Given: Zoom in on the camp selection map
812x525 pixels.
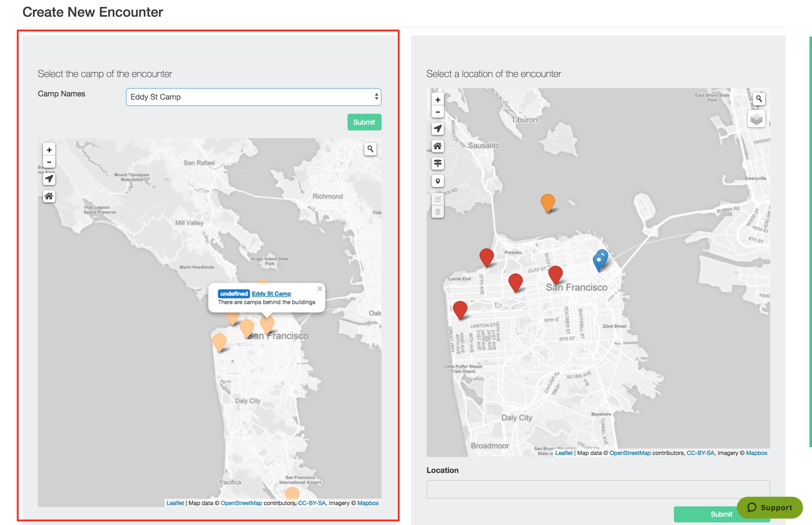Looking at the screenshot, I should [49, 150].
